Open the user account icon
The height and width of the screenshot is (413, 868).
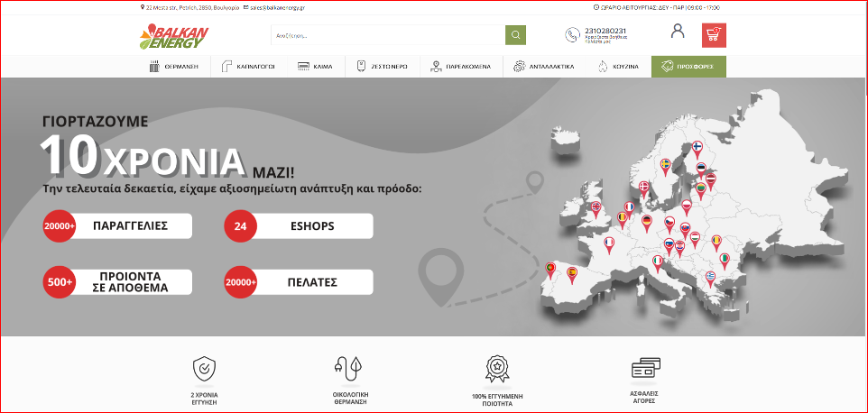pos(678,32)
